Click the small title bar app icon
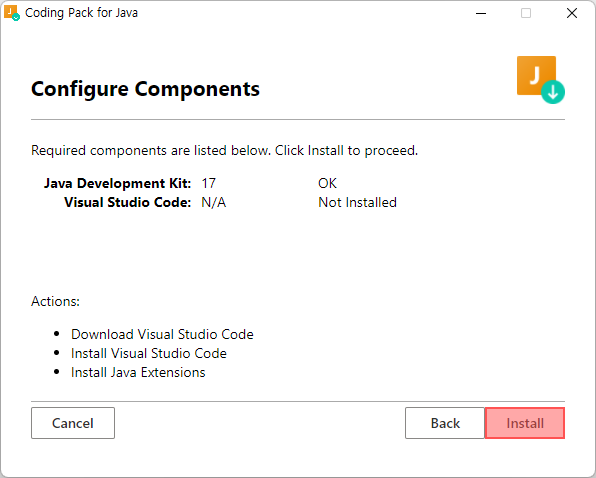Image resolution: width=596 pixels, height=478 pixels. pos(12,13)
